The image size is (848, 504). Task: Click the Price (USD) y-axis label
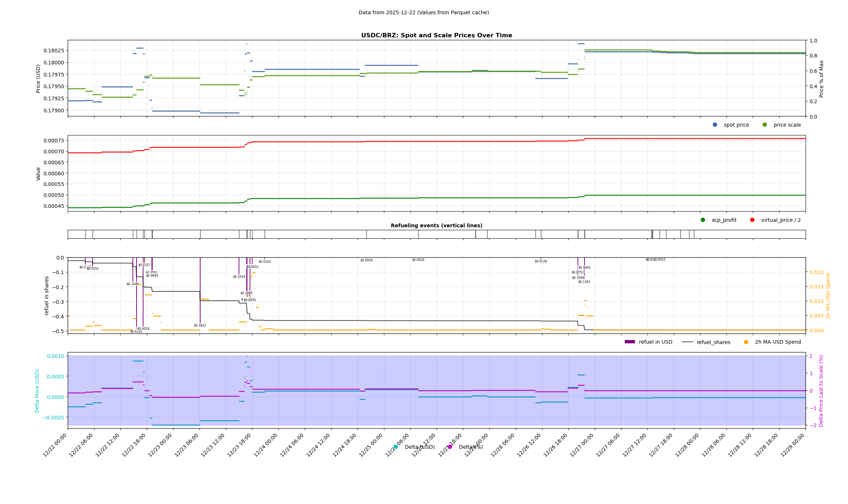38,78
